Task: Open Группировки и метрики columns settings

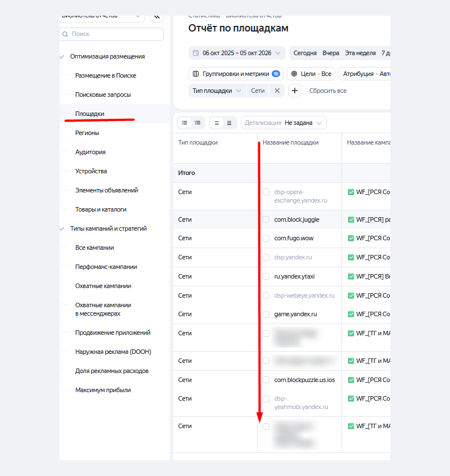Action: coord(236,74)
